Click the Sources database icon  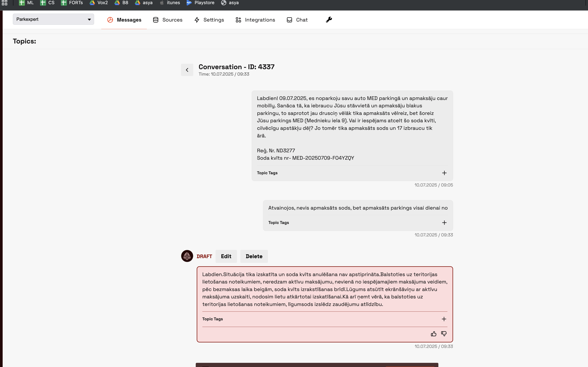pos(156,20)
